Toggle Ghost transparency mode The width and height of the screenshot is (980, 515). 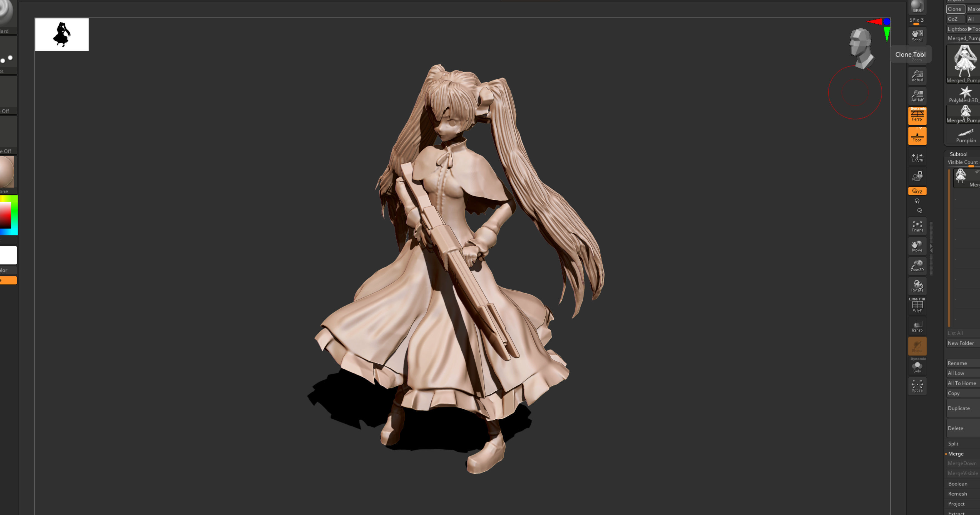pyautogui.click(x=917, y=346)
